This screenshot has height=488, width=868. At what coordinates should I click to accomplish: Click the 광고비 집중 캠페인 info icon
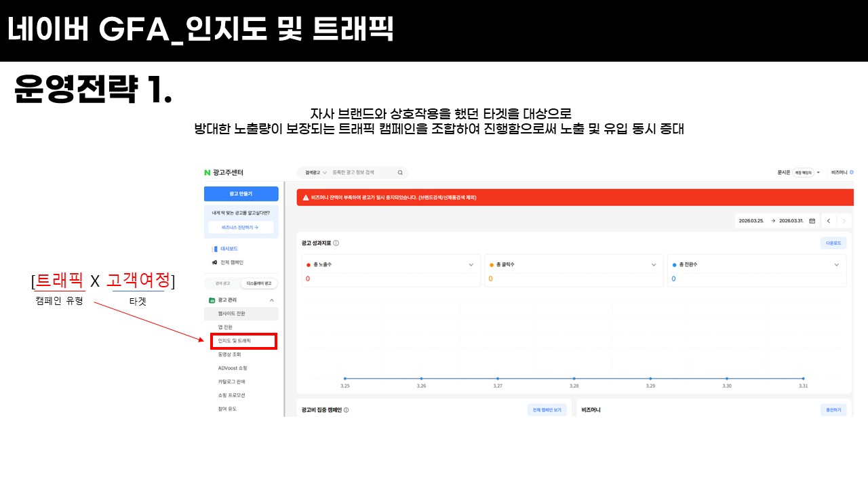pyautogui.click(x=347, y=410)
